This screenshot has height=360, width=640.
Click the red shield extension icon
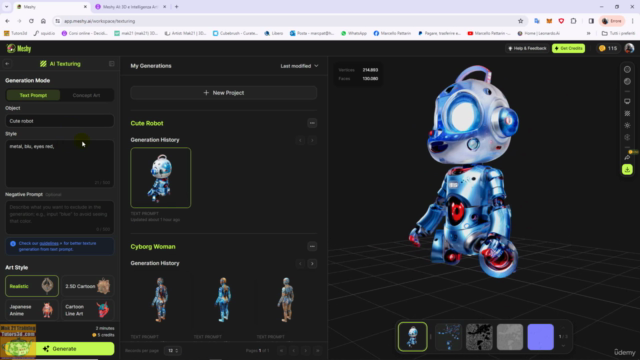(x=561, y=21)
